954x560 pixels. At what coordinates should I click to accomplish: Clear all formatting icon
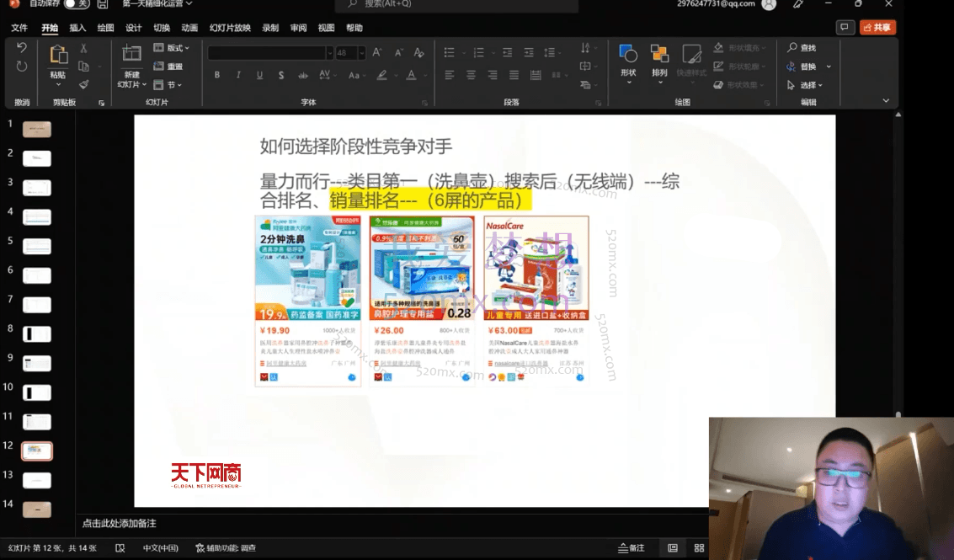coord(418,53)
